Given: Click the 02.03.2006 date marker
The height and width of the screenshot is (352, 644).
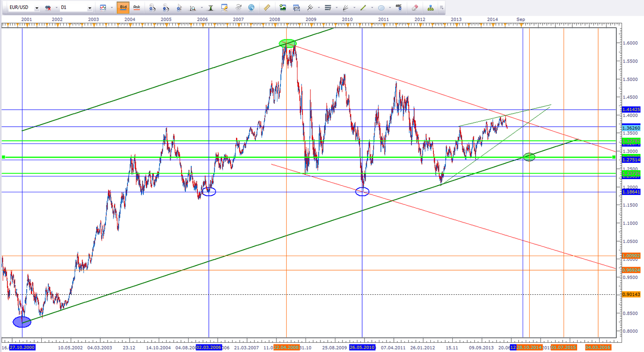Looking at the screenshot, I should click(208, 348).
